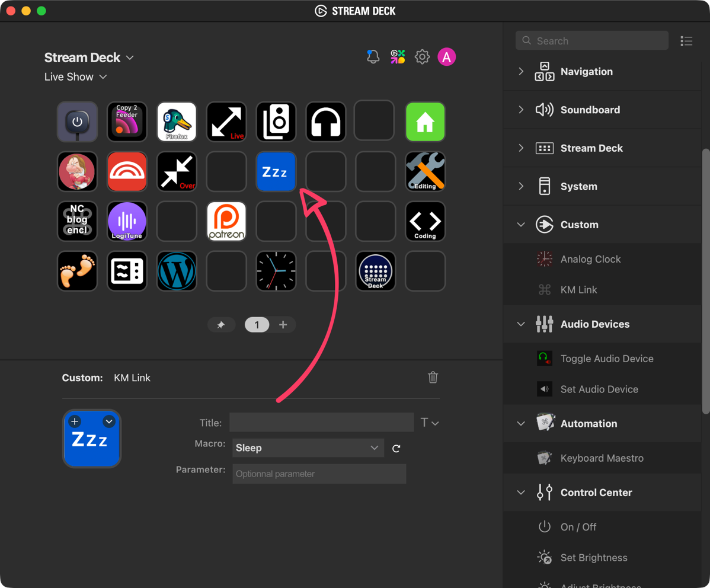Select the Toggle Audio Device action
This screenshot has height=588, width=710.
607,358
